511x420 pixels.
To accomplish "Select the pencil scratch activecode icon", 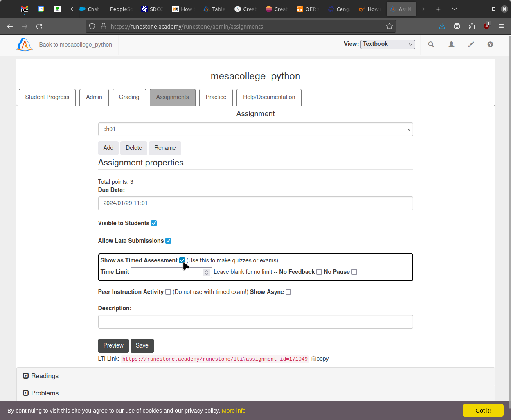I will point(471,44).
